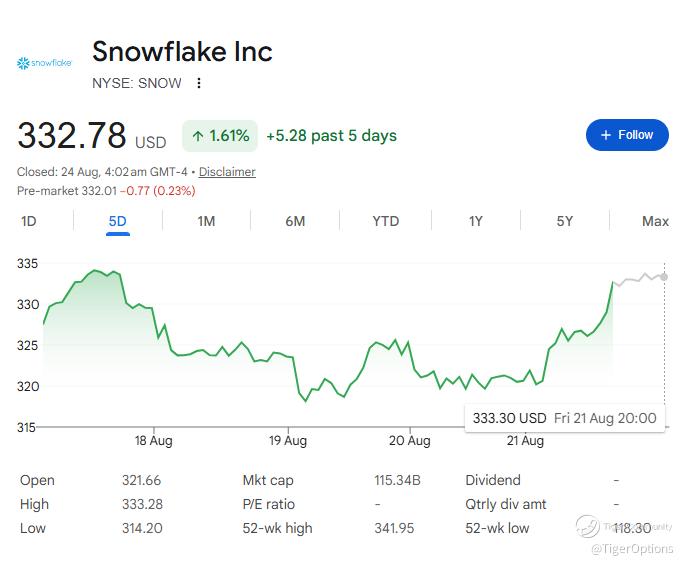Switch chart to 1M range
Image resolution: width=686 pixels, height=564 pixels.
tap(206, 221)
